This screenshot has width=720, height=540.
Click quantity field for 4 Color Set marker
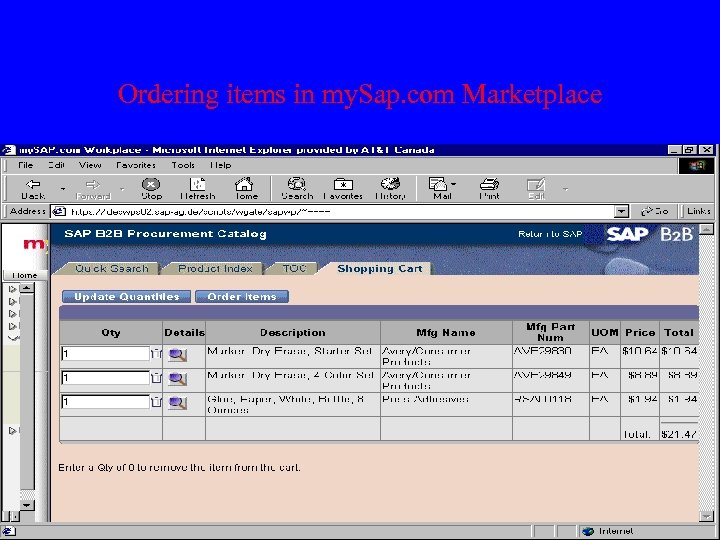(105, 377)
